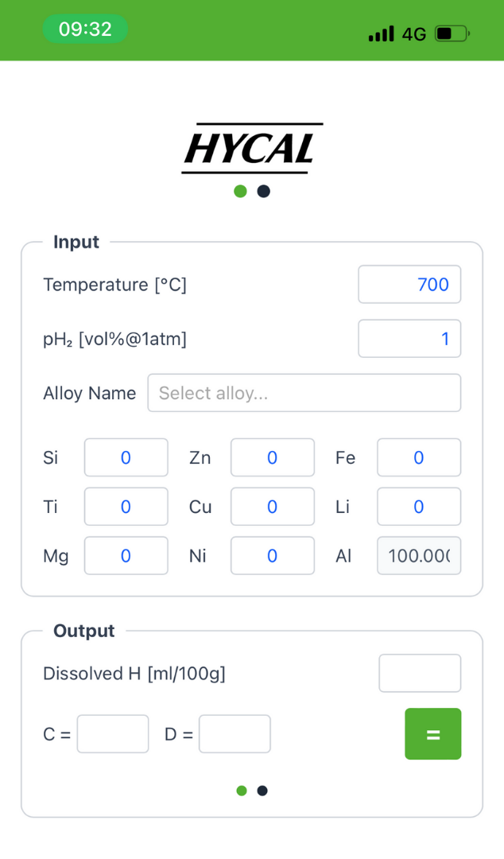Focus the pH₂ input field
This screenshot has width=504, height=859.
coord(409,339)
